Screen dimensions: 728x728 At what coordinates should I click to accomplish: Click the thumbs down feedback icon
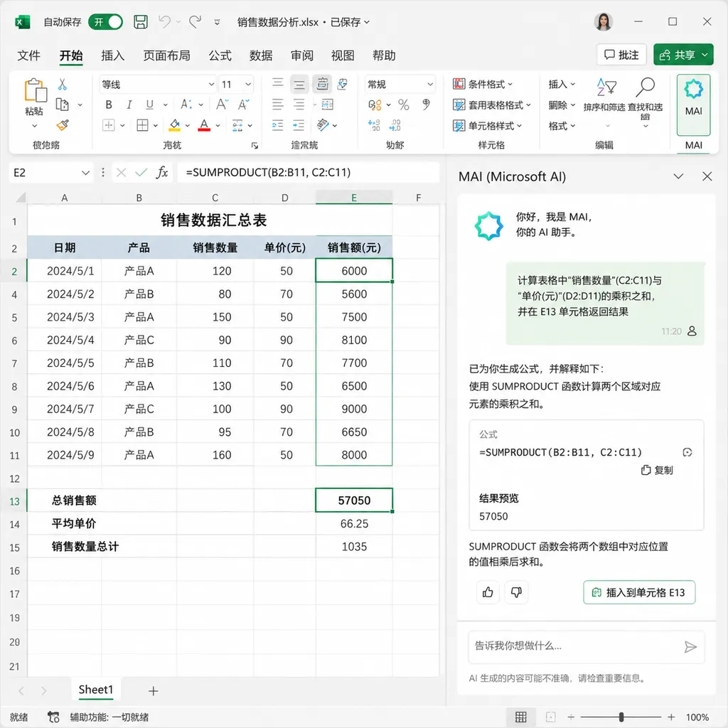(x=516, y=592)
